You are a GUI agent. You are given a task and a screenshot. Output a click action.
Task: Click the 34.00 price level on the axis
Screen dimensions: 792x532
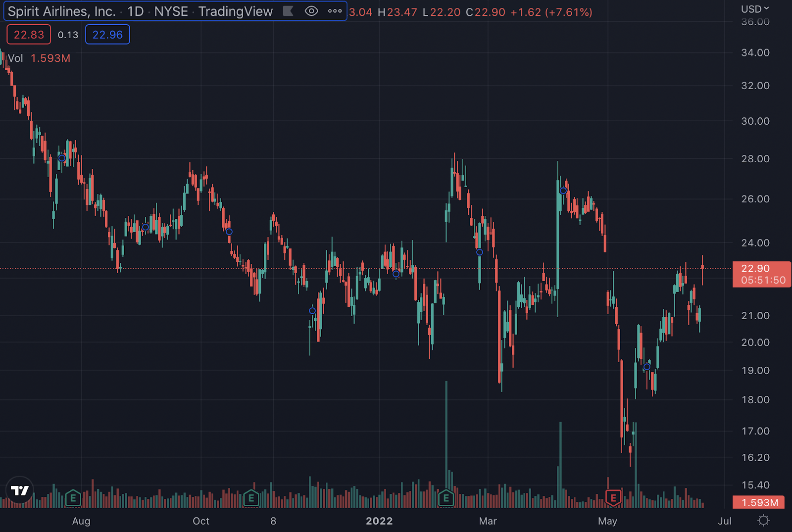755,52
